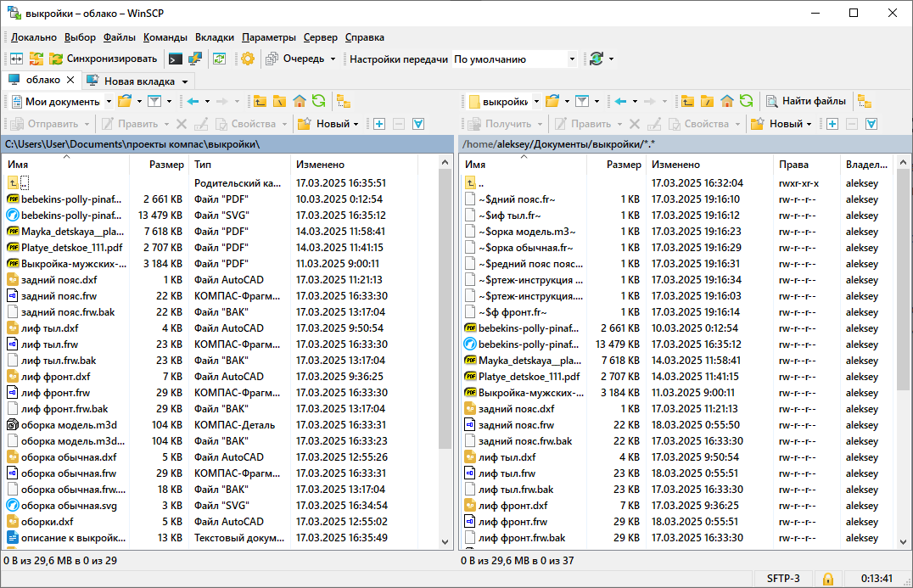Image resolution: width=913 pixels, height=588 pixels.
Task: Click the Синхронизировать button
Action: (x=104, y=59)
